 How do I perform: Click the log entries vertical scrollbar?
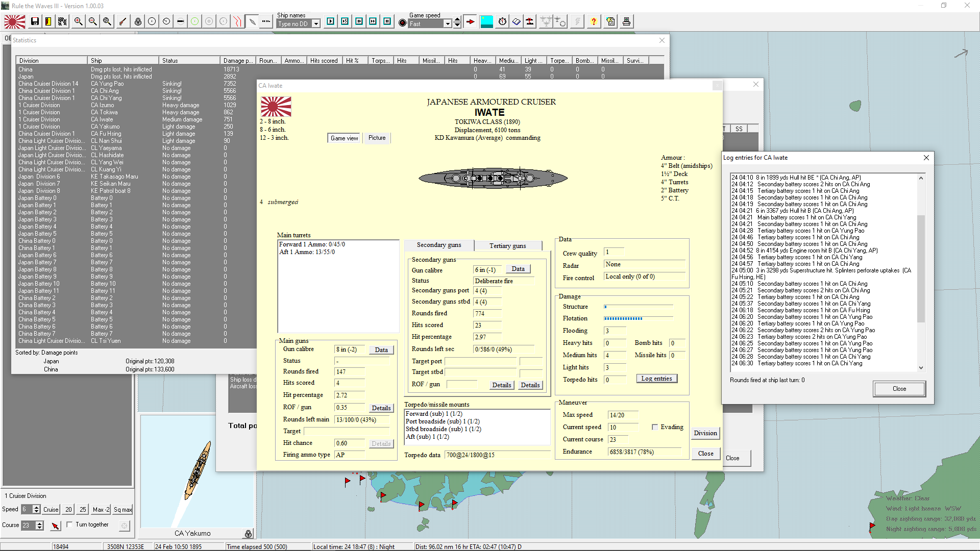coord(921,272)
